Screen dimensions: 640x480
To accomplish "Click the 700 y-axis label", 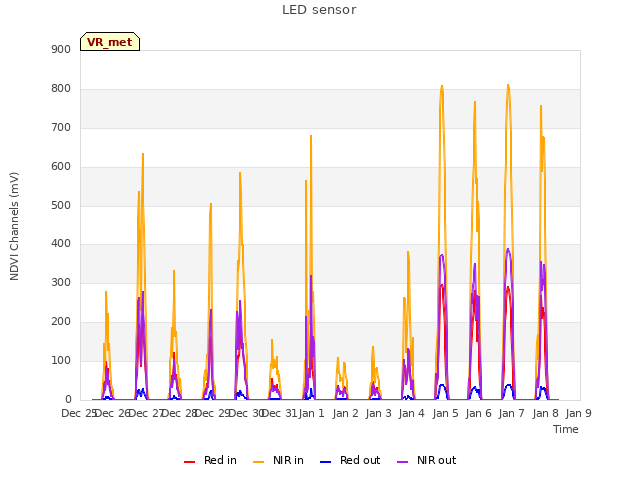I will [x=61, y=128].
